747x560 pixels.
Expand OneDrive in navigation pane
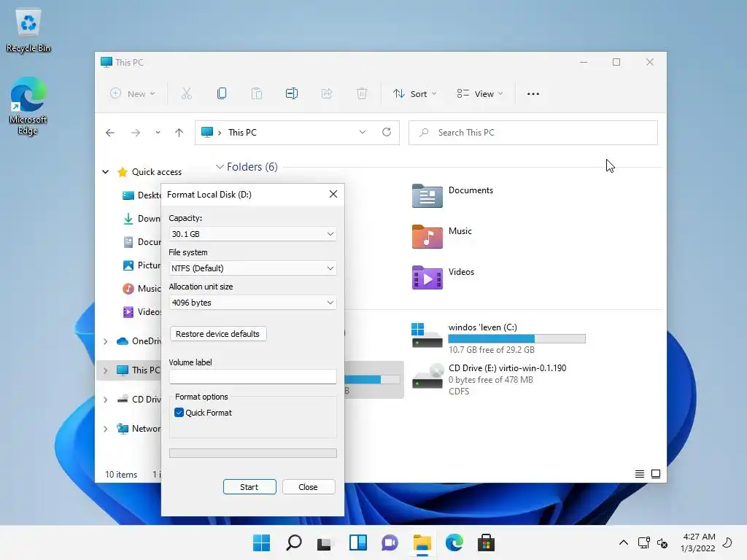click(105, 341)
